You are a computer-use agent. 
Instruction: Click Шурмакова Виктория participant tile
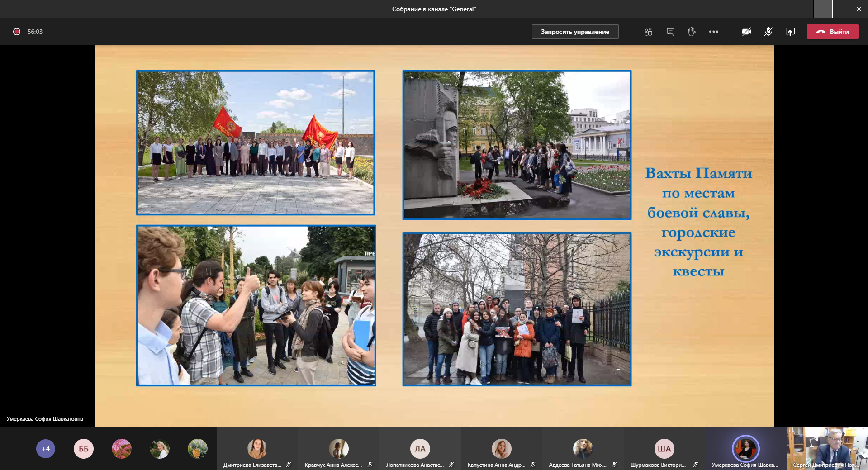coord(664,449)
